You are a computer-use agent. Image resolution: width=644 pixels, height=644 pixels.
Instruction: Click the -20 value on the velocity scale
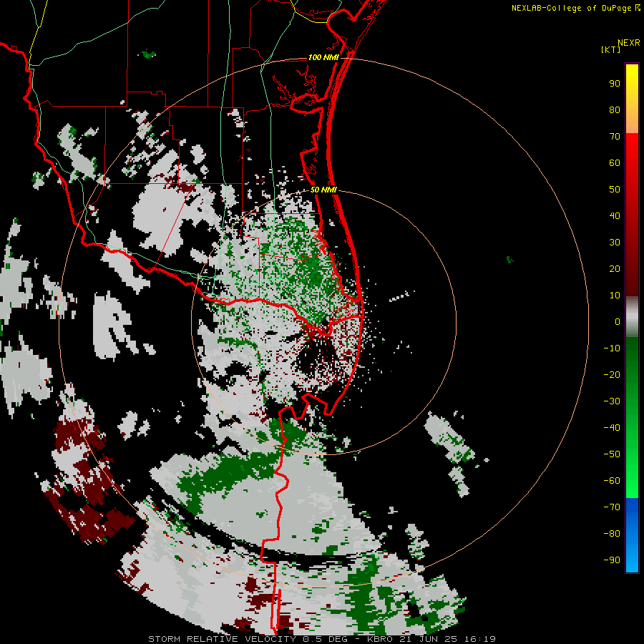coord(612,374)
